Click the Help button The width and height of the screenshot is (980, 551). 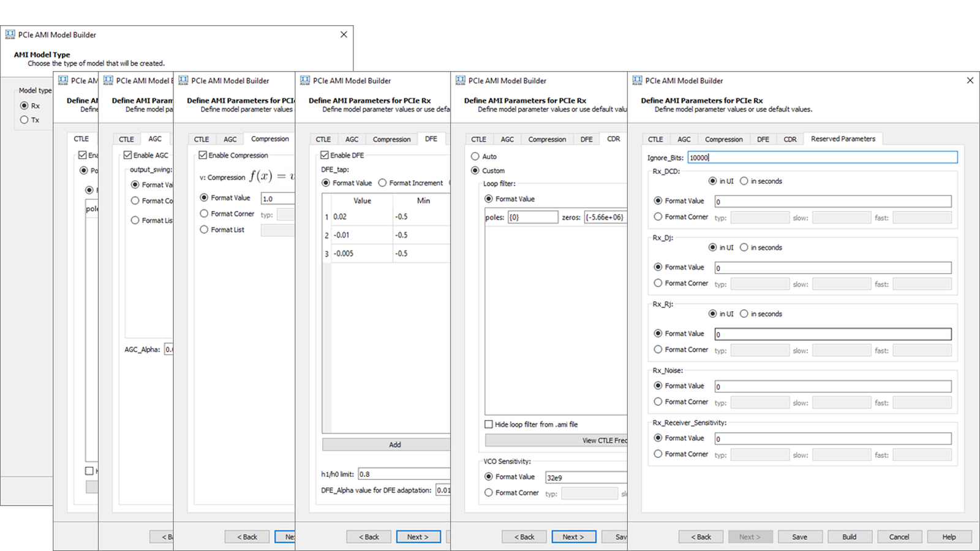click(x=949, y=537)
